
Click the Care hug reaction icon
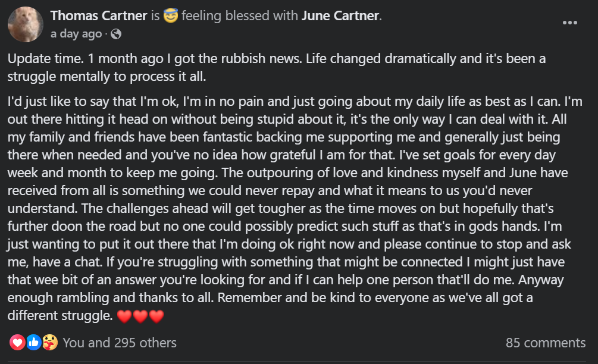50,342
